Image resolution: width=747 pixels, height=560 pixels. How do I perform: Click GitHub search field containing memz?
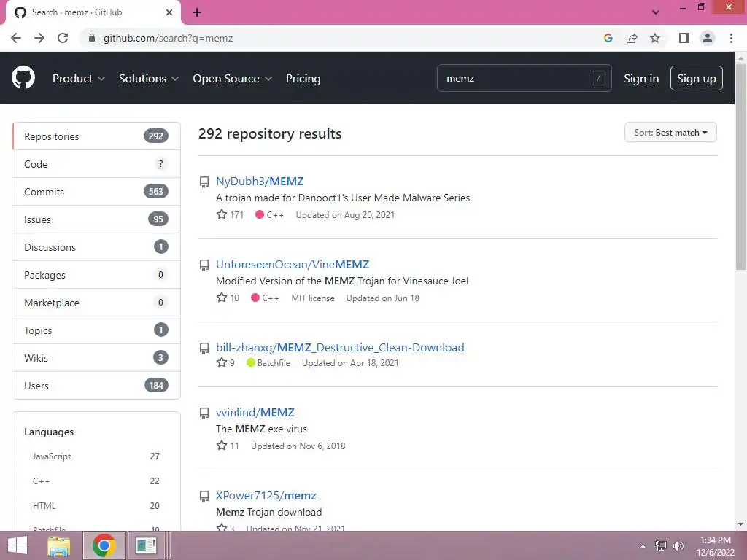coord(524,78)
